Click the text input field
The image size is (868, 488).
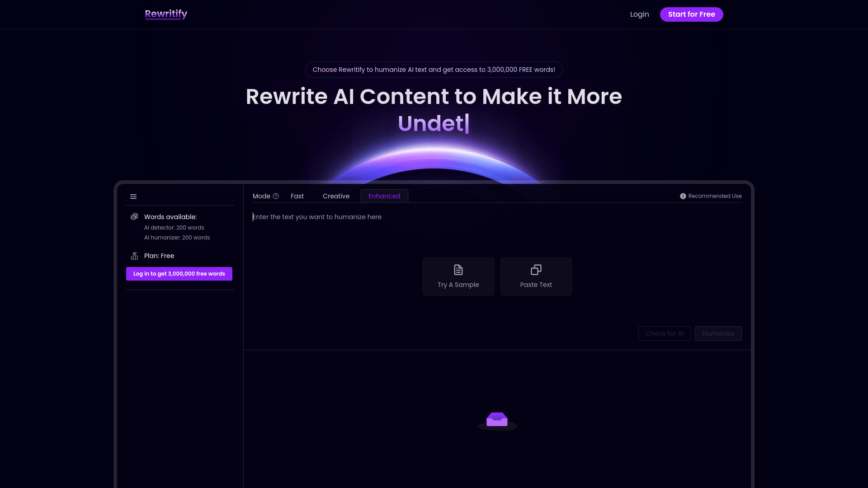(496, 217)
